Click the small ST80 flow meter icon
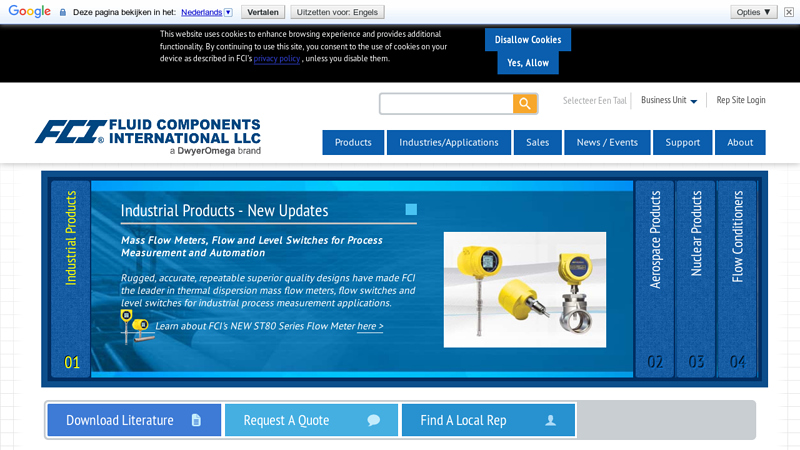Viewport: 800px width, 450px height. coord(137,327)
